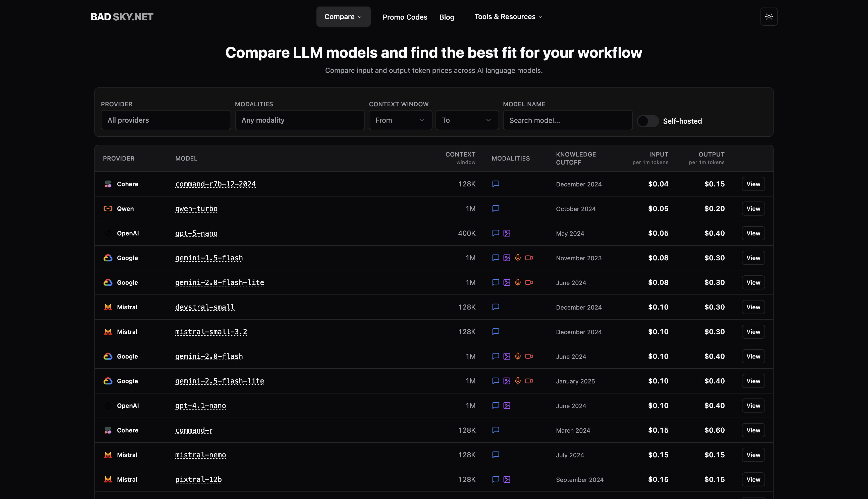Viewport: 868px width, 499px height.
Task: Click the text chat icon for qwen-turbo
Action: coord(495,208)
